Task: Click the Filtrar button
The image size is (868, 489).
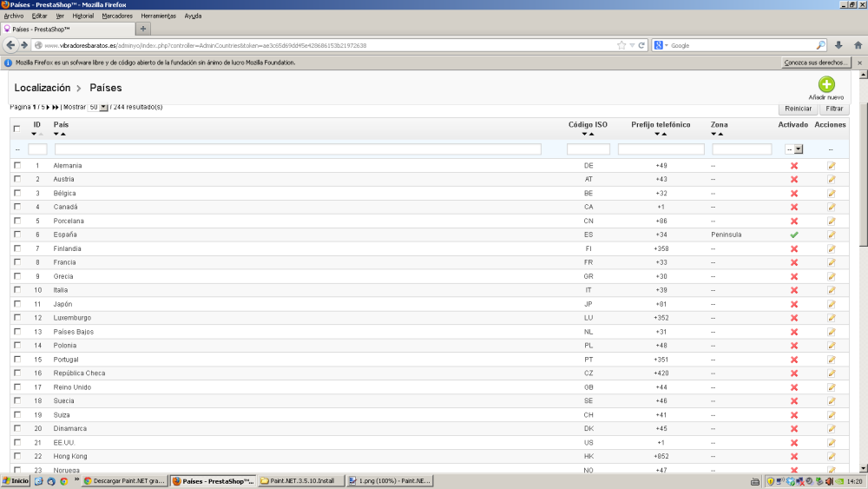Action: [x=834, y=109]
